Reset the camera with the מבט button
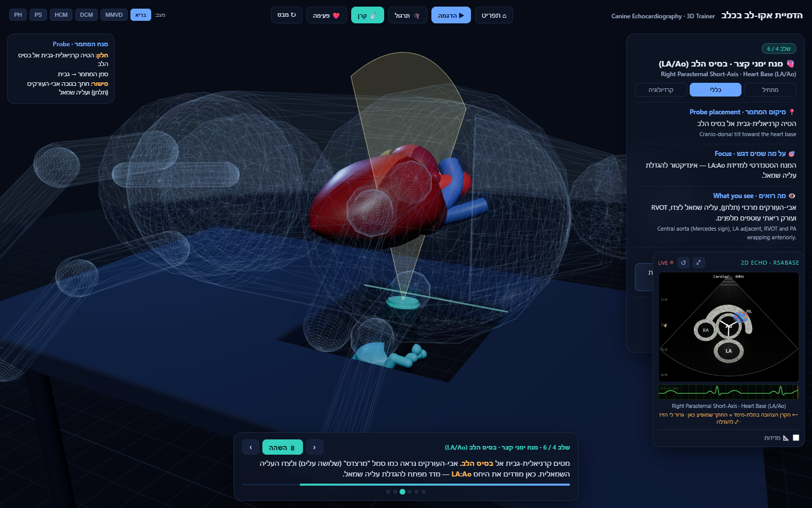The width and height of the screenshot is (812, 508). pyautogui.click(x=287, y=15)
